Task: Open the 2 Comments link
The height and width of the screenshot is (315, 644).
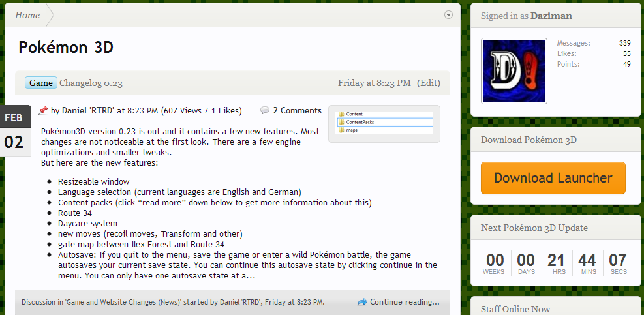Action: pyautogui.click(x=297, y=110)
